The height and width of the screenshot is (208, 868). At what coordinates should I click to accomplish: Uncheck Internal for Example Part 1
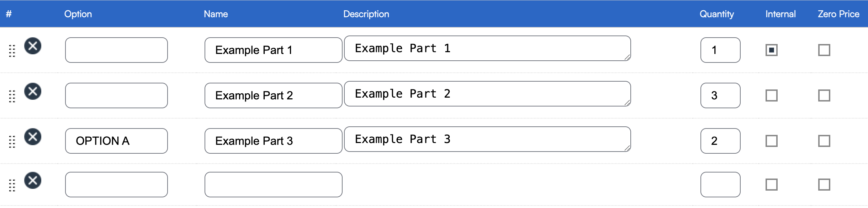[x=771, y=50]
